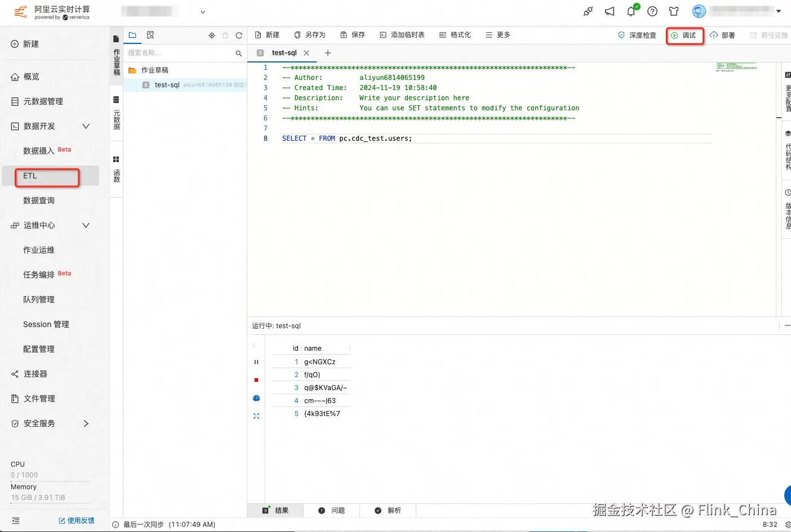Click the 使用反馈 feedback link
The width and height of the screenshot is (791, 532).
77,521
